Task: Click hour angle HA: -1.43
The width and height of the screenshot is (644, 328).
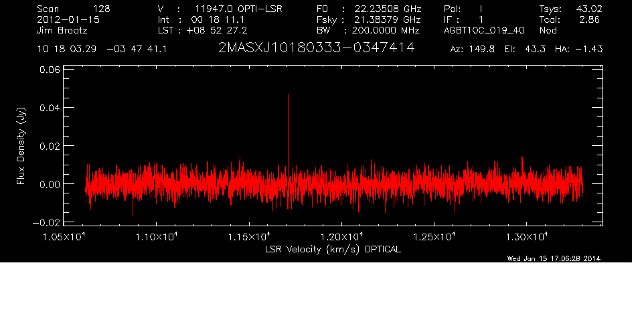Action: [x=578, y=50]
